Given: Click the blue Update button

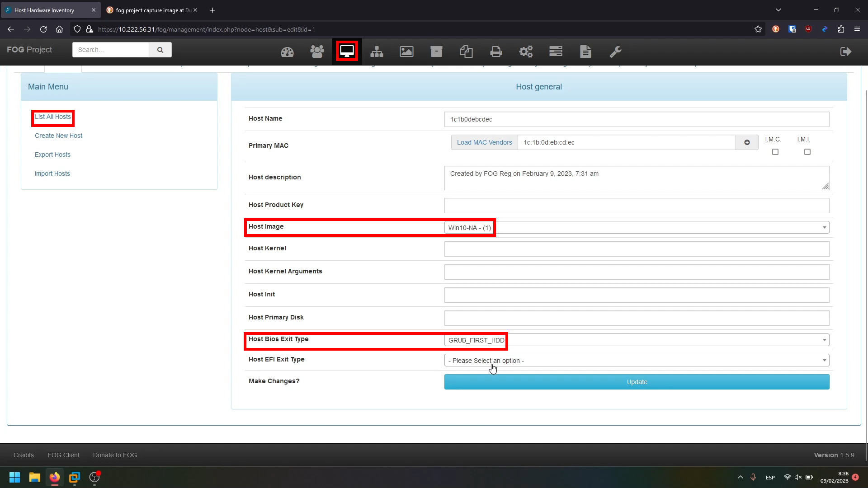Looking at the screenshot, I should [637, 382].
